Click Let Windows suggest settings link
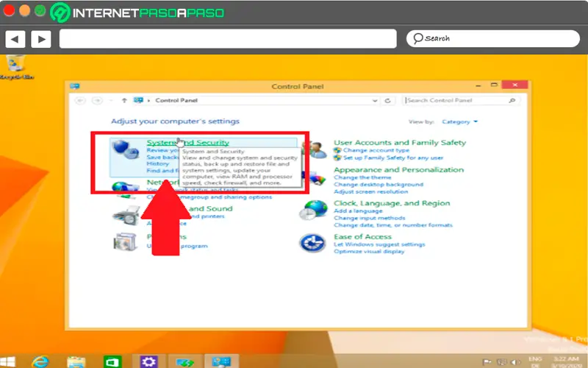Screen dimensions: 588x368 pos(379,244)
